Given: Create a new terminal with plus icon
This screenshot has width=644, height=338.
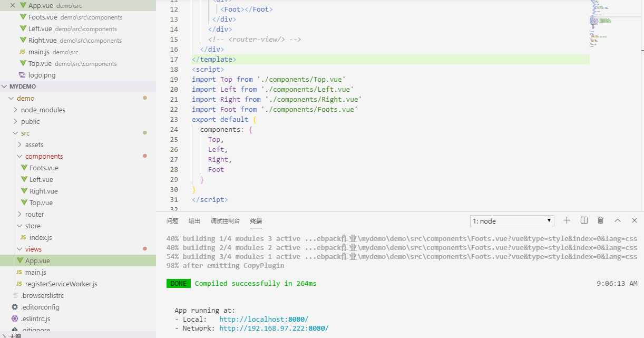Looking at the screenshot, I should click(x=567, y=220).
